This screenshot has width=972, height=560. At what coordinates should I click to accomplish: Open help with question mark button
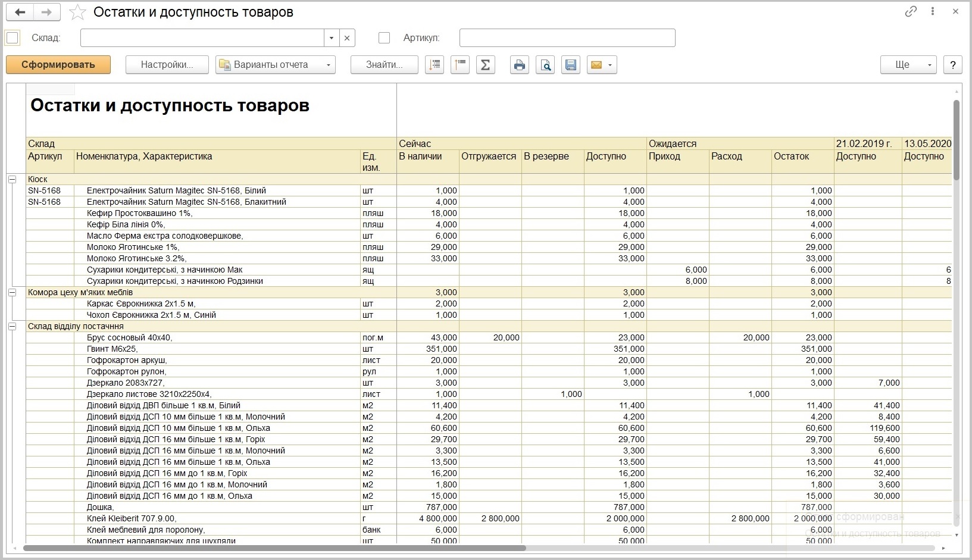pyautogui.click(x=953, y=65)
